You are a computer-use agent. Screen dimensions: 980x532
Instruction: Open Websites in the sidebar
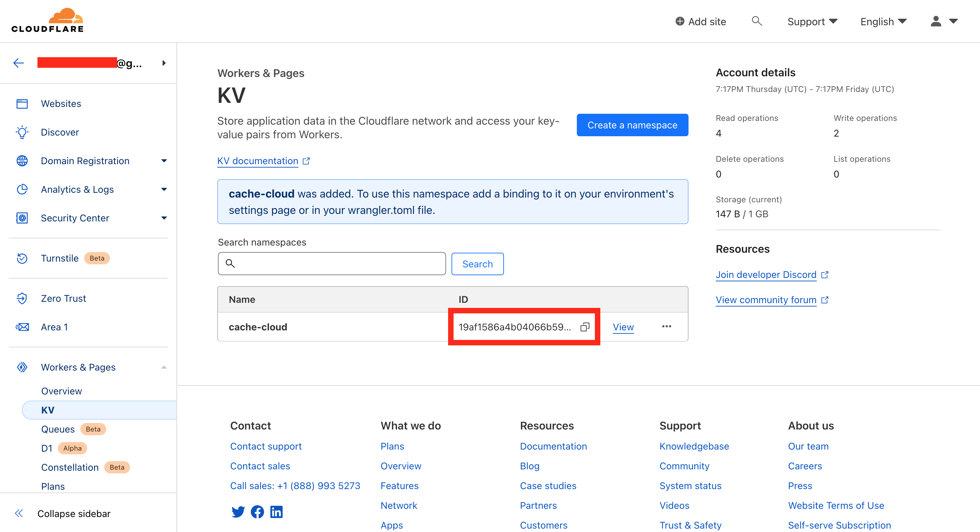pos(61,104)
